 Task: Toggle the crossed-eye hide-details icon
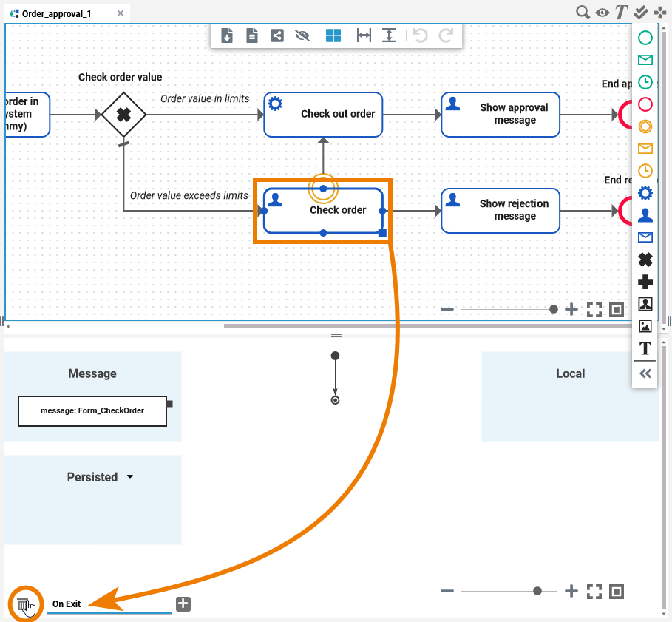(302, 36)
